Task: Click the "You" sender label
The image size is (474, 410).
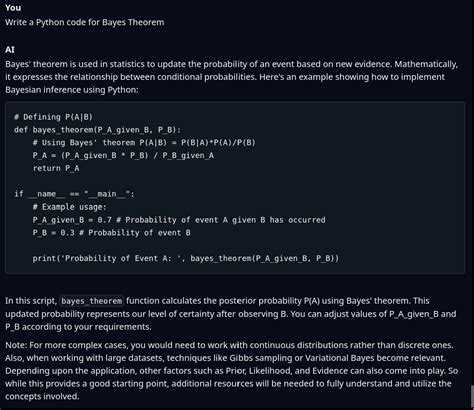Action: tap(13, 8)
